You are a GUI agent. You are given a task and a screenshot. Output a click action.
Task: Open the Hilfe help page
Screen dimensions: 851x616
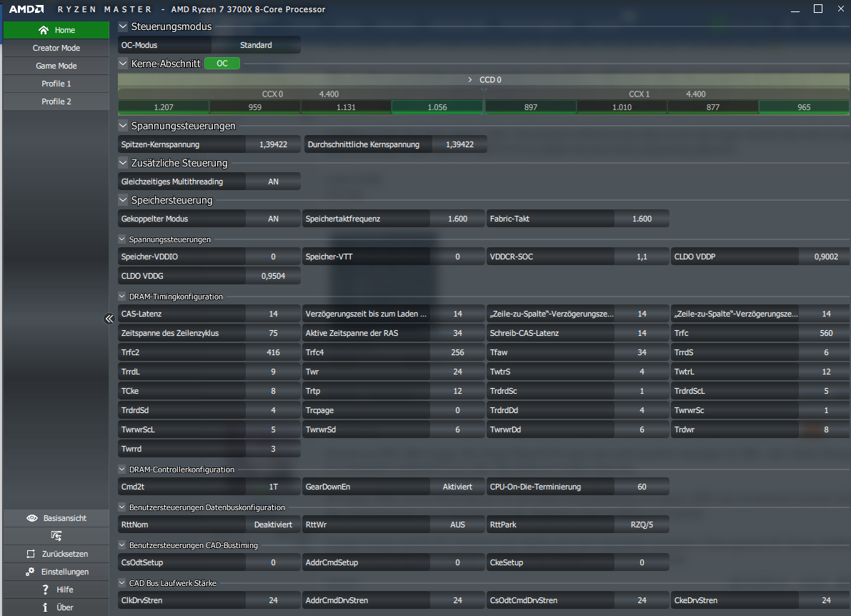[x=56, y=590]
